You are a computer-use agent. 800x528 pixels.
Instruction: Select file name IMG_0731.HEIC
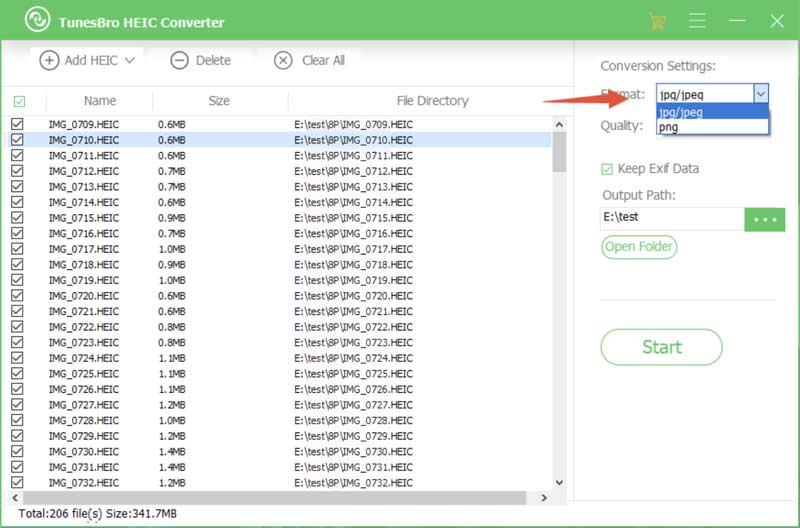[x=84, y=467]
